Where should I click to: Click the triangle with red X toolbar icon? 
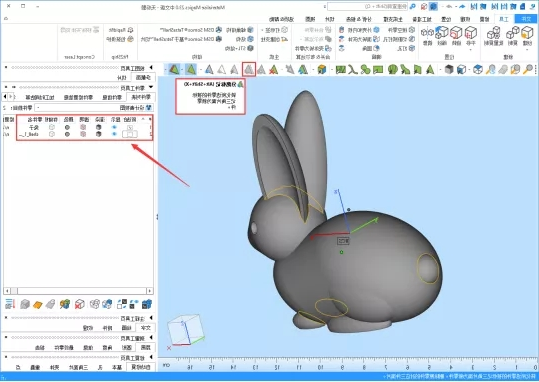click(274, 69)
